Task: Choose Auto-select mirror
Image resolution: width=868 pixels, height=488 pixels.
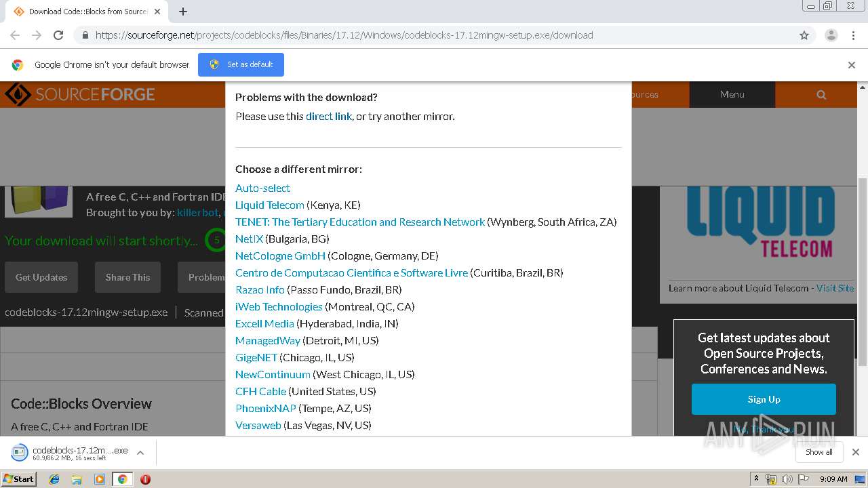Action: (262, 188)
